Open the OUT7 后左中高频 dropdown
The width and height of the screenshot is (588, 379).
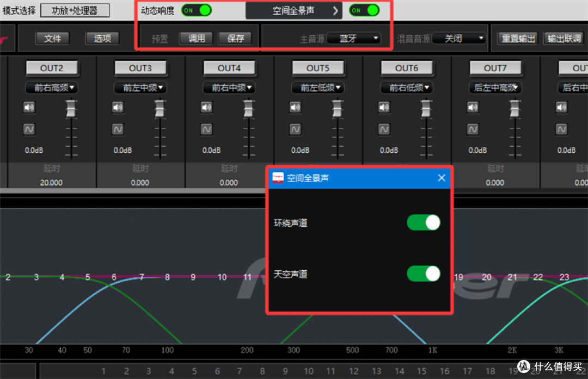pos(496,88)
